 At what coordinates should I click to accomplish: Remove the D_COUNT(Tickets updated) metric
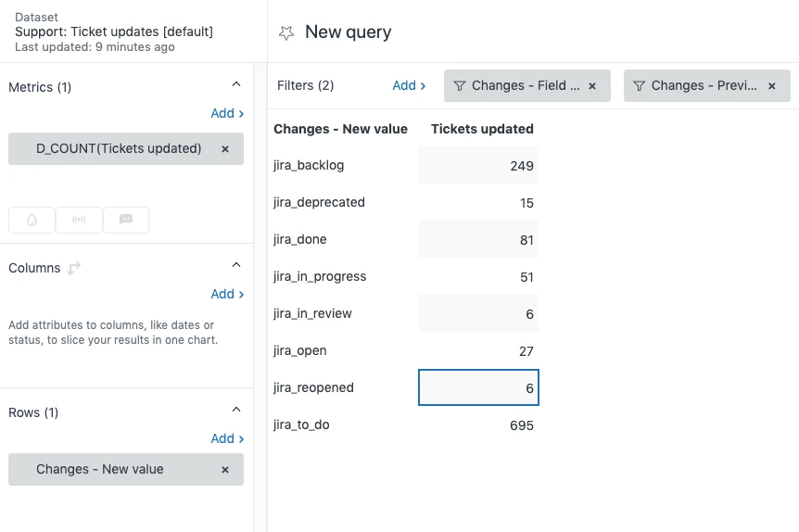tap(225, 148)
